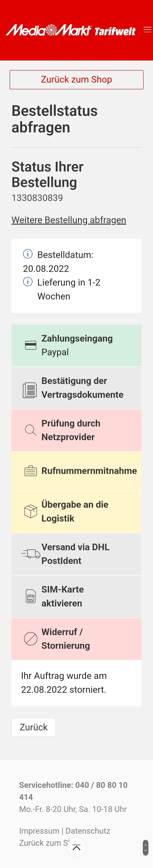The height and width of the screenshot is (868, 153).
Task: Click the Lieferung info icon
Action: click(28, 281)
